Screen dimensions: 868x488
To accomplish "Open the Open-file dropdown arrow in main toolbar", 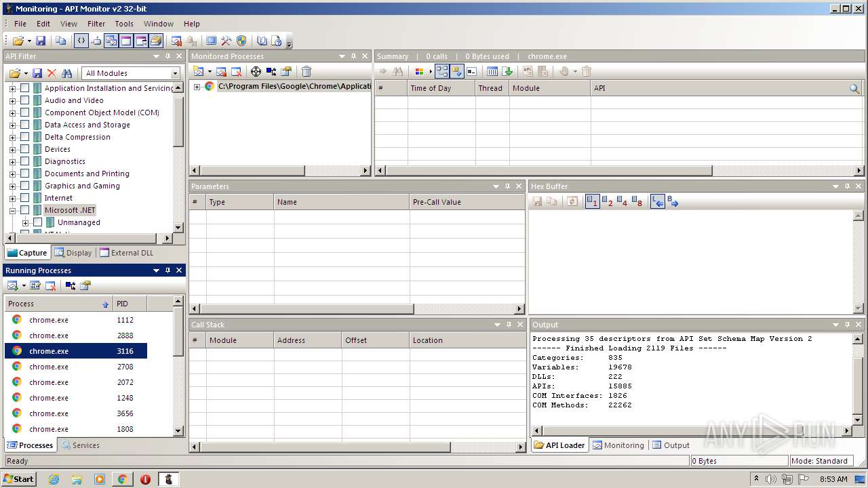I will click(x=28, y=41).
